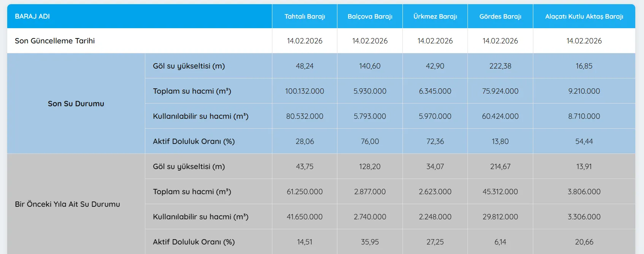Click Alaçatı previous year lake level 13,91
This screenshot has height=254, width=644.
pos(584,166)
